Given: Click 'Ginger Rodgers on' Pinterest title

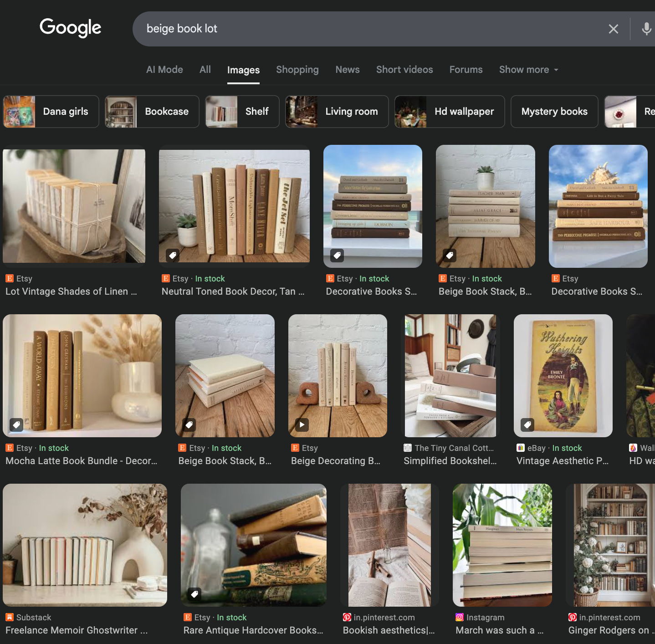Looking at the screenshot, I should pyautogui.click(x=610, y=630).
